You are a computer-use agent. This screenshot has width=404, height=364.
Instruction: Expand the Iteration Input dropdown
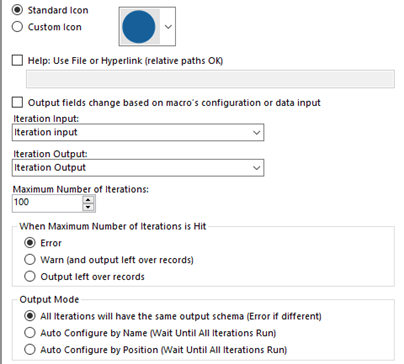tap(138, 132)
